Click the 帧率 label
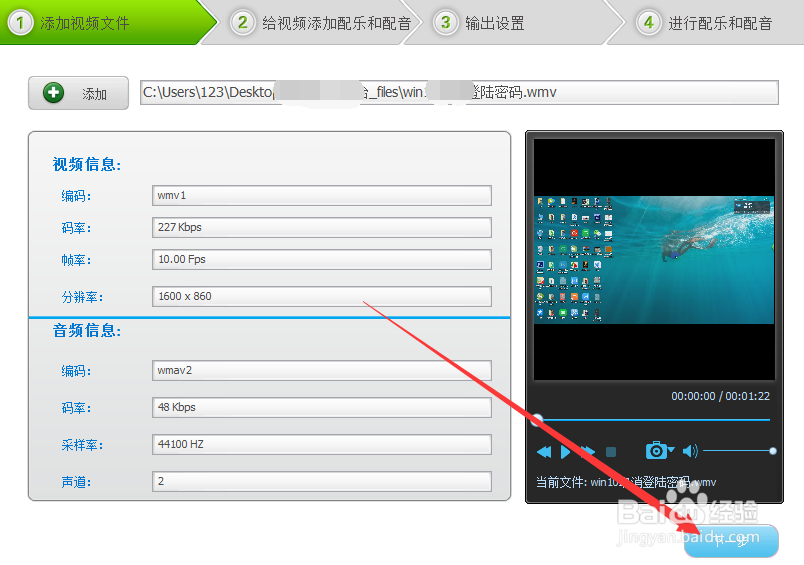 [x=76, y=260]
